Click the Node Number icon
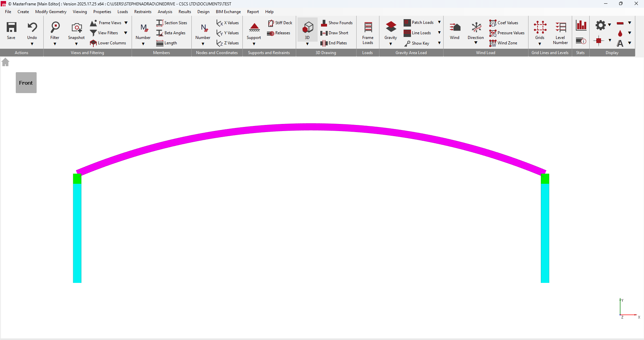 (x=203, y=28)
